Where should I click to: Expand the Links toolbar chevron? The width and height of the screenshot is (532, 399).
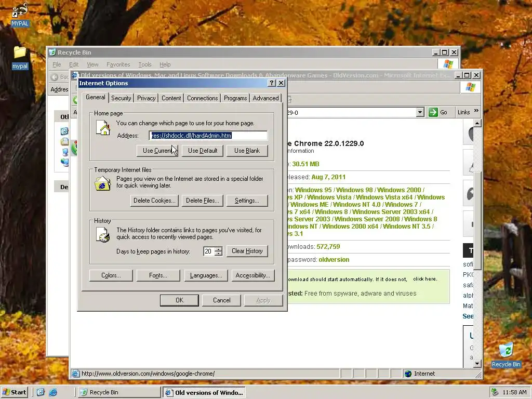(476, 111)
